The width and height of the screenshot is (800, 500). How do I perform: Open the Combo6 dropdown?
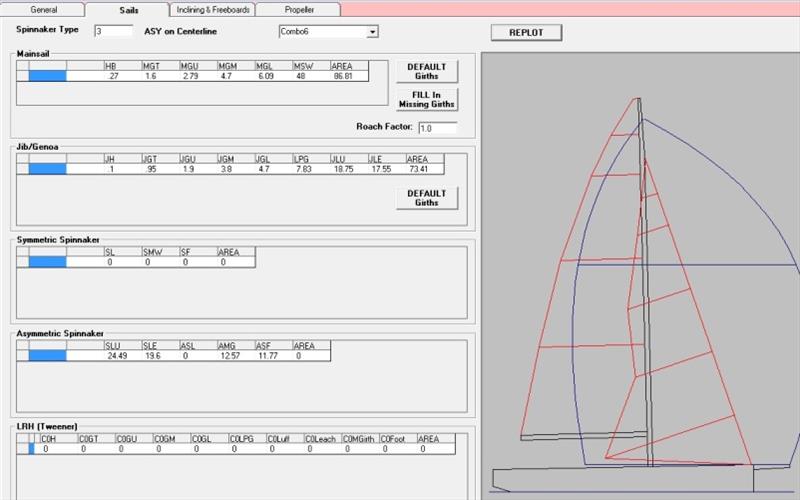(372, 32)
